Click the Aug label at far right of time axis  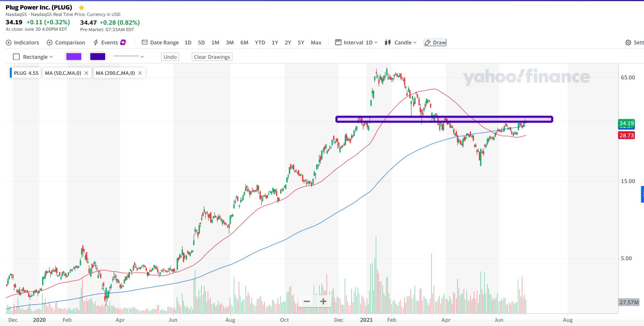point(568,320)
